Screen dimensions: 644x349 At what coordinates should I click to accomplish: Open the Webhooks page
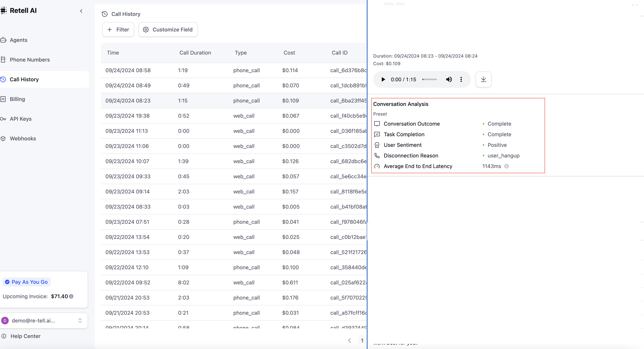23,139
